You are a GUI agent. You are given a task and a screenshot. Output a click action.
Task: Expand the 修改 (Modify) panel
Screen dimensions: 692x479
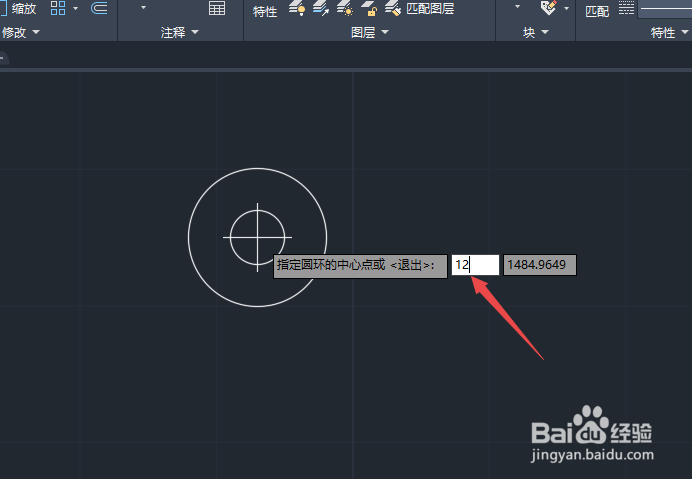20,32
